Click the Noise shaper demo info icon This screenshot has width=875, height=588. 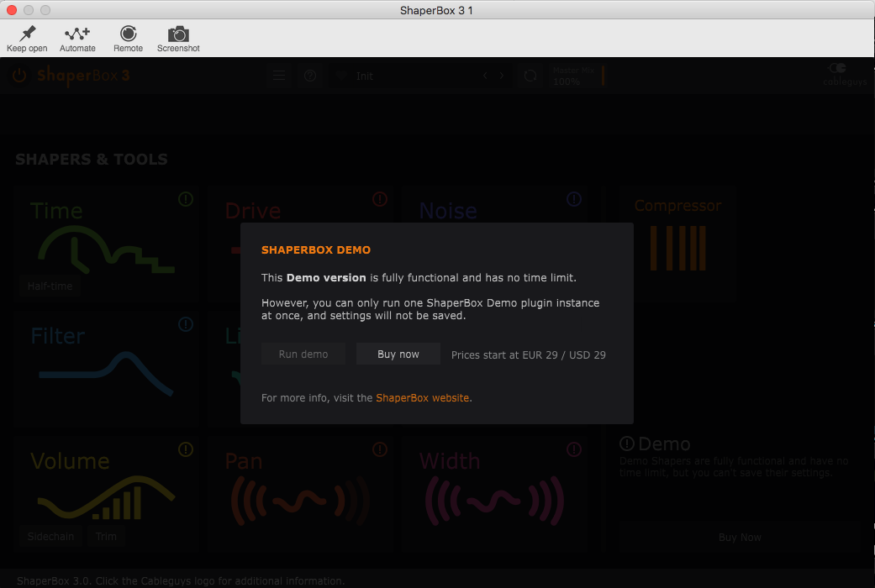[x=574, y=199]
